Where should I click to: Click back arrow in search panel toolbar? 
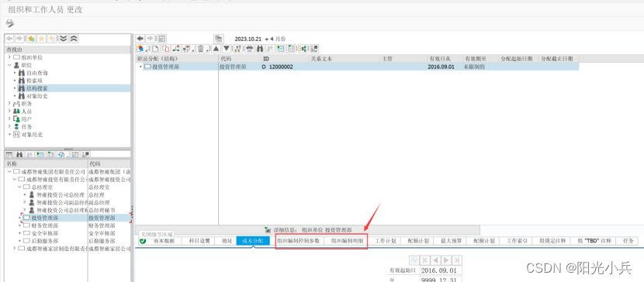[9, 39]
